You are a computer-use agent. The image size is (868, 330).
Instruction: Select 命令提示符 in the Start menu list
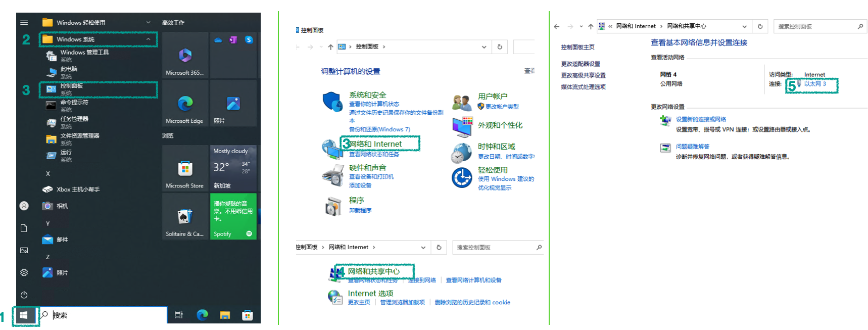click(x=74, y=103)
